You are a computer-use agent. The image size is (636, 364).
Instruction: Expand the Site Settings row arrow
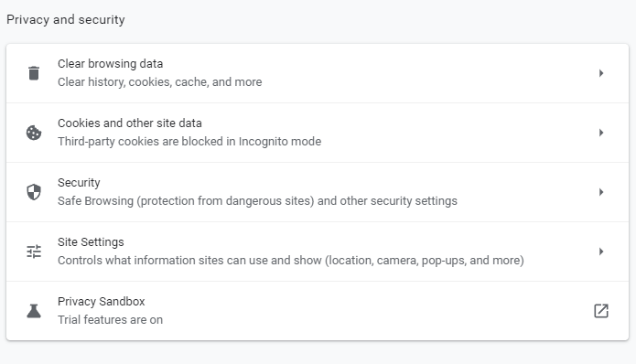pos(601,252)
